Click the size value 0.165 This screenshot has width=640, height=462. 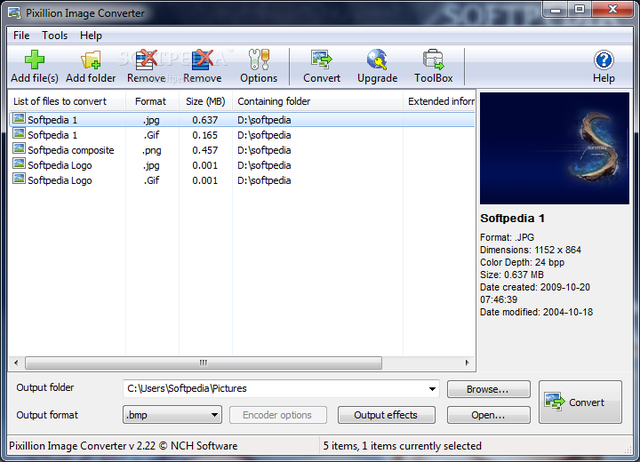pyautogui.click(x=205, y=135)
